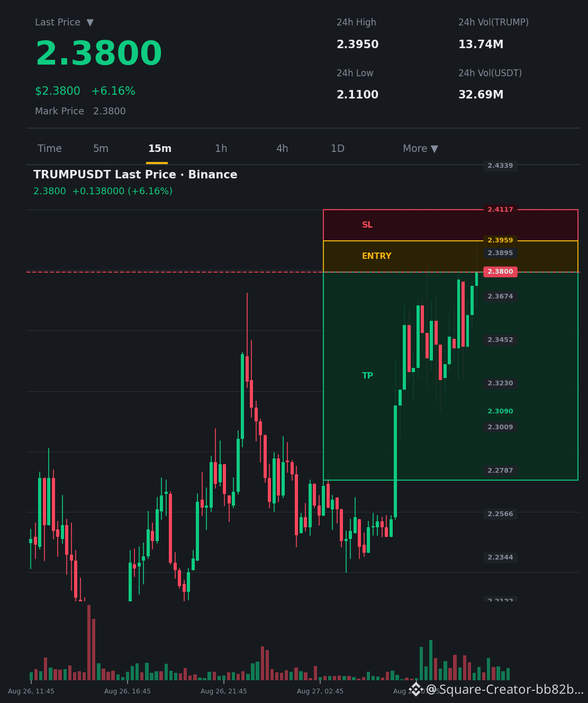Click the 2.2566 price axis label

point(500,514)
